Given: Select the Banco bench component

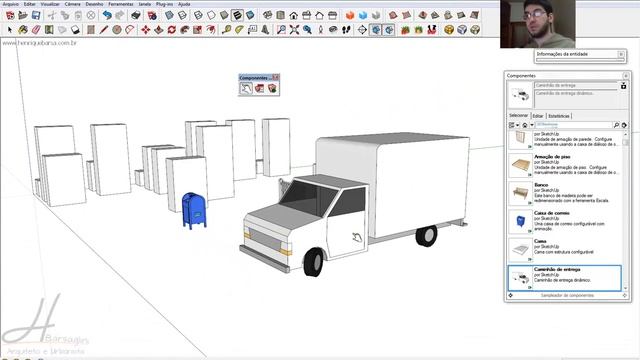Looking at the screenshot, I should click(x=565, y=193).
